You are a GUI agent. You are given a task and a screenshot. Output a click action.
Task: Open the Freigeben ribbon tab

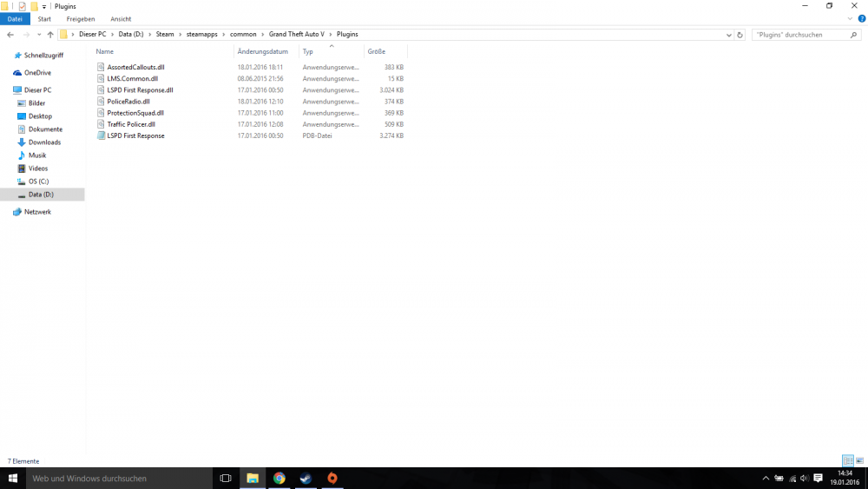click(81, 19)
